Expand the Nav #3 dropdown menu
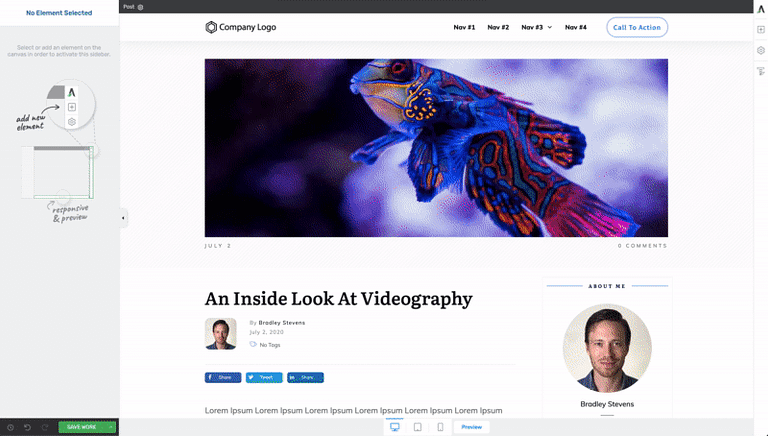768x436 pixels. (550, 27)
